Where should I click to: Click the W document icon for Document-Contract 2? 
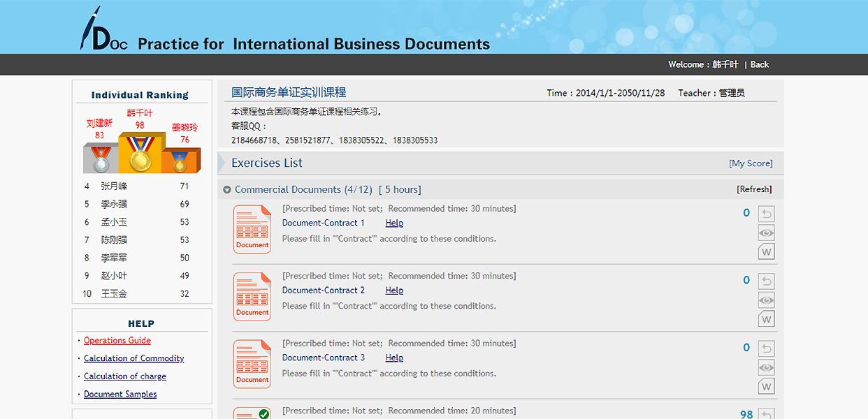coord(767,319)
